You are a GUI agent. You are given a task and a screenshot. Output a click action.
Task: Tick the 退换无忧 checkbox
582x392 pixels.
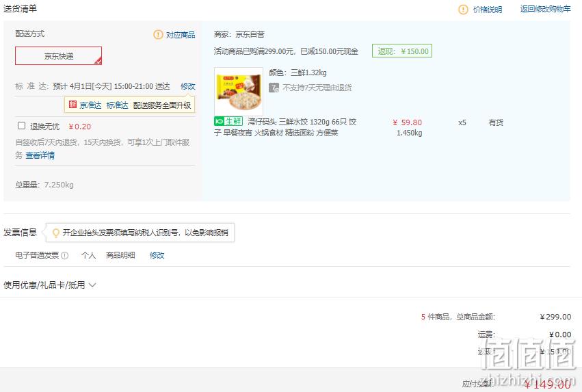click(x=21, y=126)
